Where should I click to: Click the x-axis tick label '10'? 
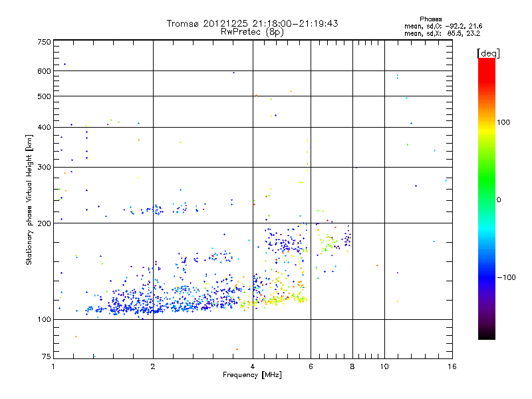[384, 366]
